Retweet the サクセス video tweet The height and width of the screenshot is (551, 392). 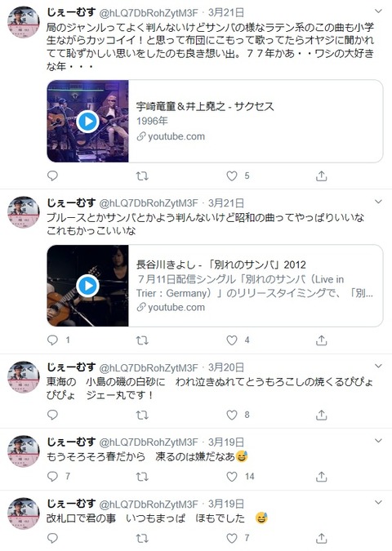pos(142,176)
